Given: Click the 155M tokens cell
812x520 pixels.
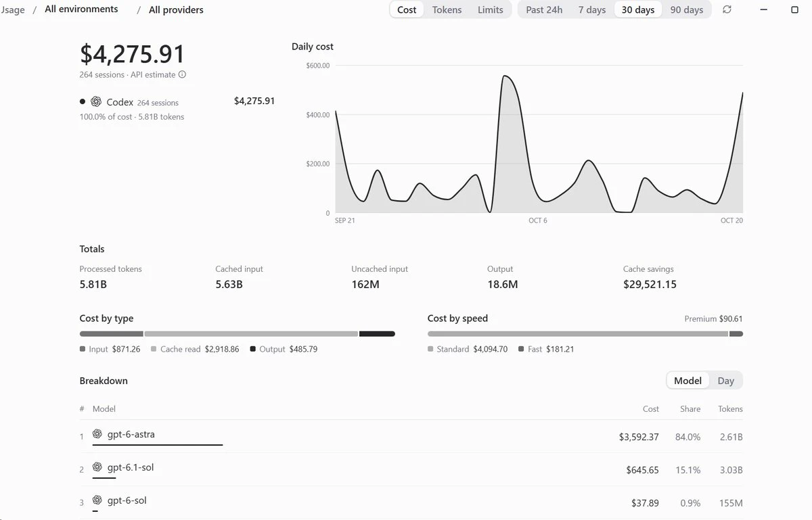Looking at the screenshot, I should tap(731, 503).
